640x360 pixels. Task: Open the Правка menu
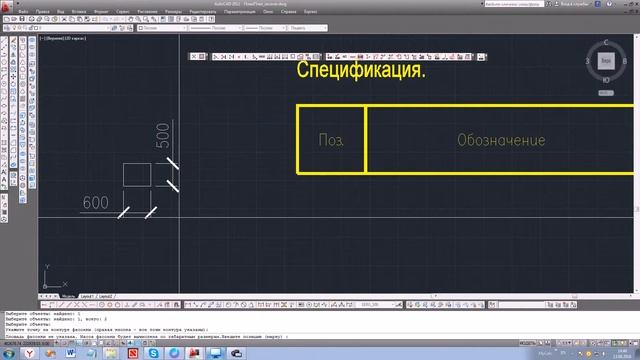pyautogui.click(x=42, y=11)
